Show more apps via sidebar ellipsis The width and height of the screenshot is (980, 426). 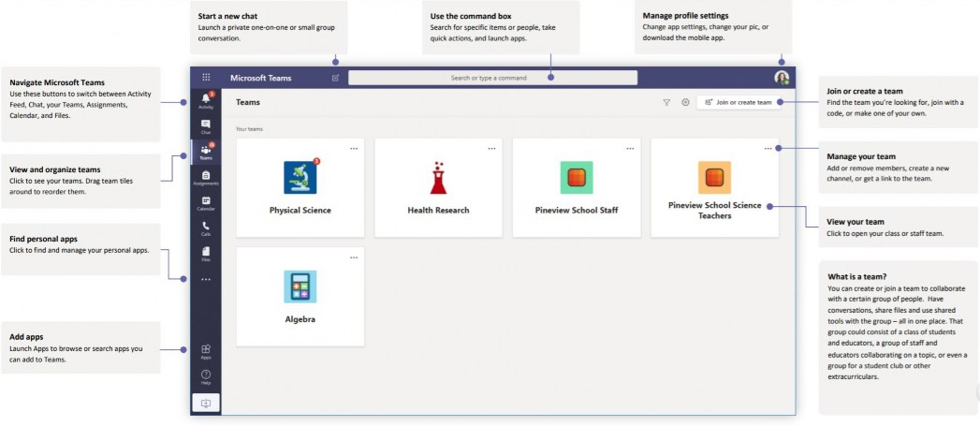(206, 280)
